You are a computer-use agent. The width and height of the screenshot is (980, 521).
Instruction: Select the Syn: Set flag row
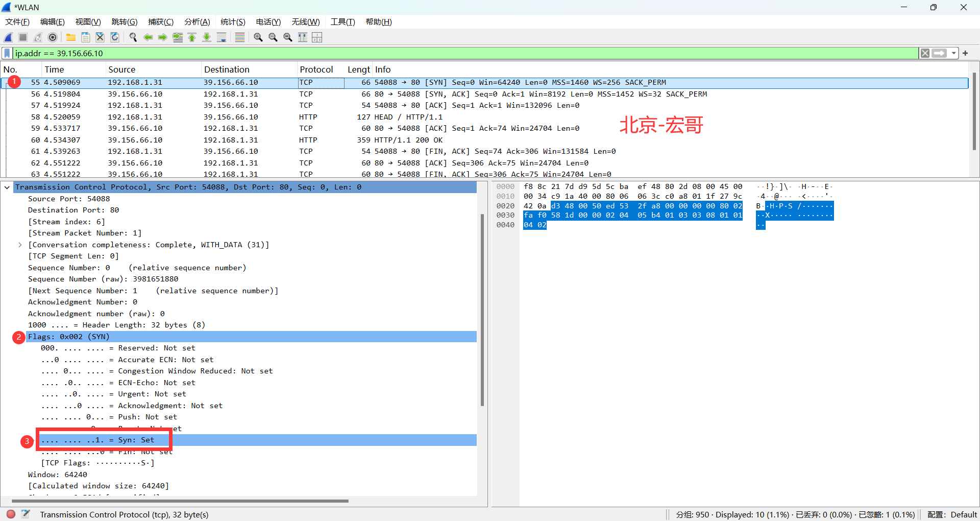(258, 440)
